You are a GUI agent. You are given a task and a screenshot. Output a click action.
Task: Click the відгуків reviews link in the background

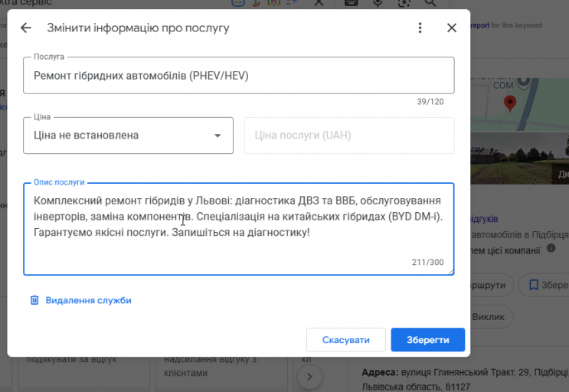tap(484, 219)
